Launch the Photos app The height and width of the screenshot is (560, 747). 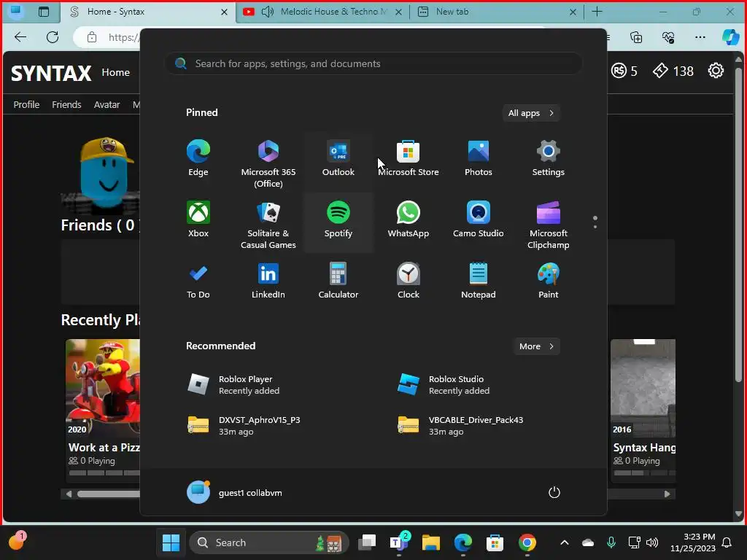[479, 159]
